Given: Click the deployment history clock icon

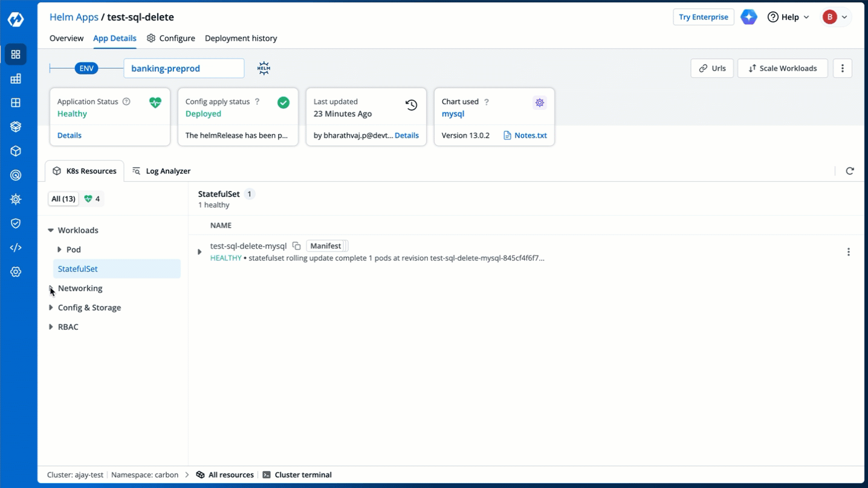Looking at the screenshot, I should [411, 104].
